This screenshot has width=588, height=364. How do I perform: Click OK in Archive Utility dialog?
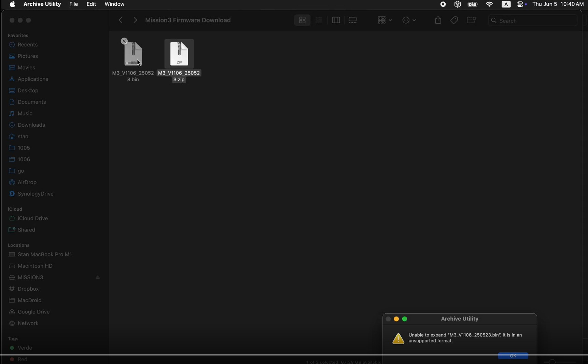513,356
